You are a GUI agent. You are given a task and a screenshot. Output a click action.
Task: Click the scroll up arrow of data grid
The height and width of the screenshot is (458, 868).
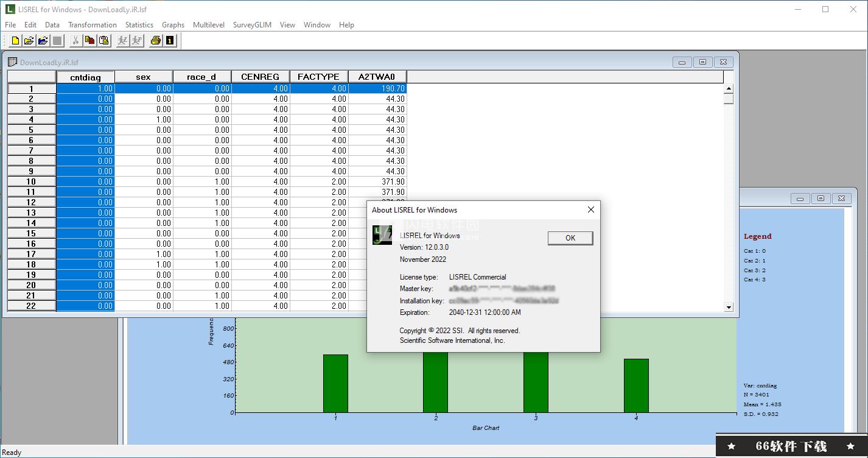point(729,89)
